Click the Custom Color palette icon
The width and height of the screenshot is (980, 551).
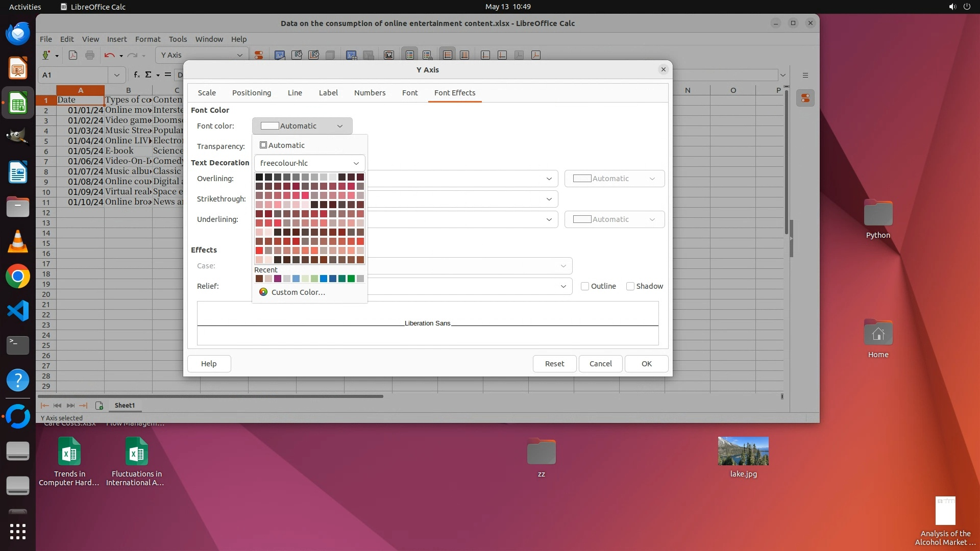tap(263, 292)
